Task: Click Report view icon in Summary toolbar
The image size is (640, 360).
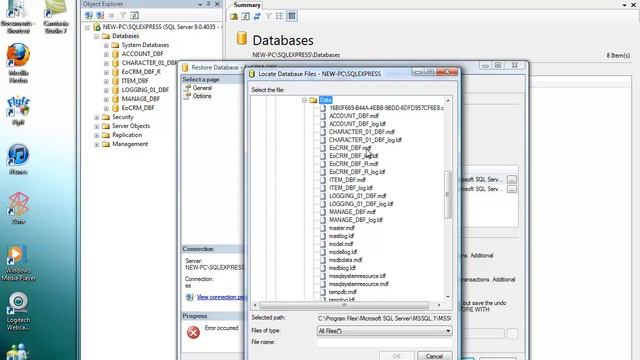Action: (291, 16)
